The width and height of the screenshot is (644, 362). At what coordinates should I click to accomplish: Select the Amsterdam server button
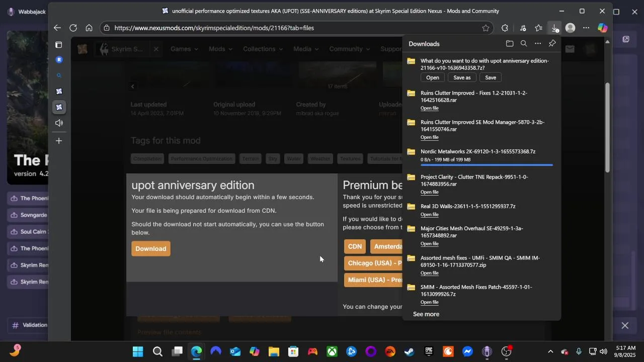[x=386, y=246]
